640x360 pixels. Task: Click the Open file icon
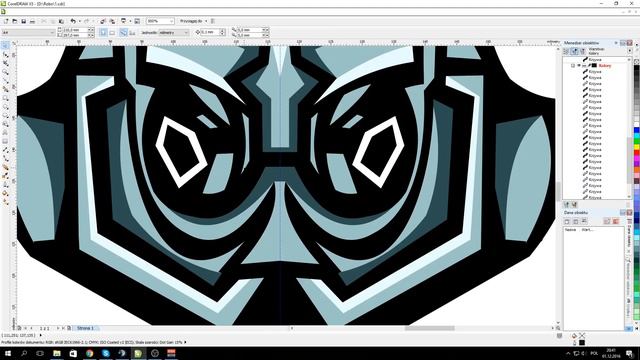[15, 21]
